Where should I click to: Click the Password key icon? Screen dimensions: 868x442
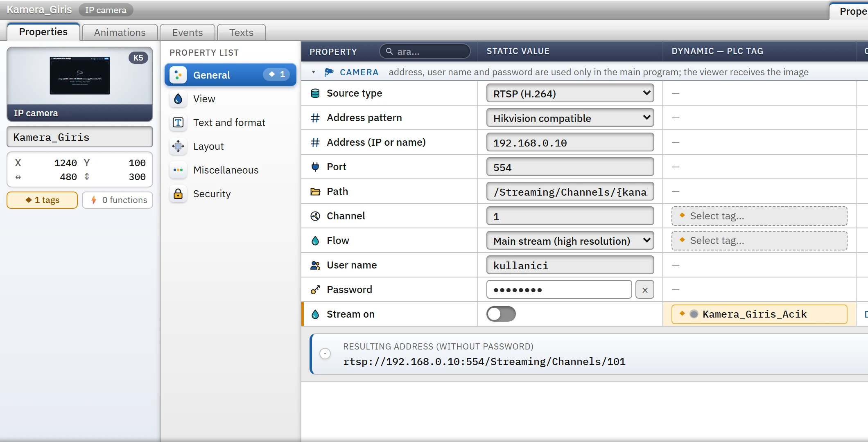tap(315, 290)
